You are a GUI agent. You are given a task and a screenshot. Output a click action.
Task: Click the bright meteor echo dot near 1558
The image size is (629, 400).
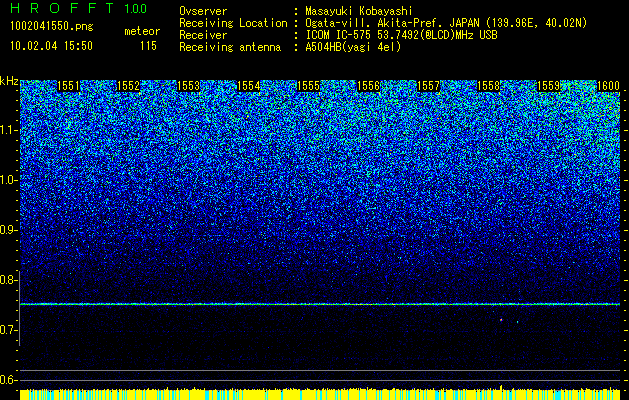[x=501, y=320]
